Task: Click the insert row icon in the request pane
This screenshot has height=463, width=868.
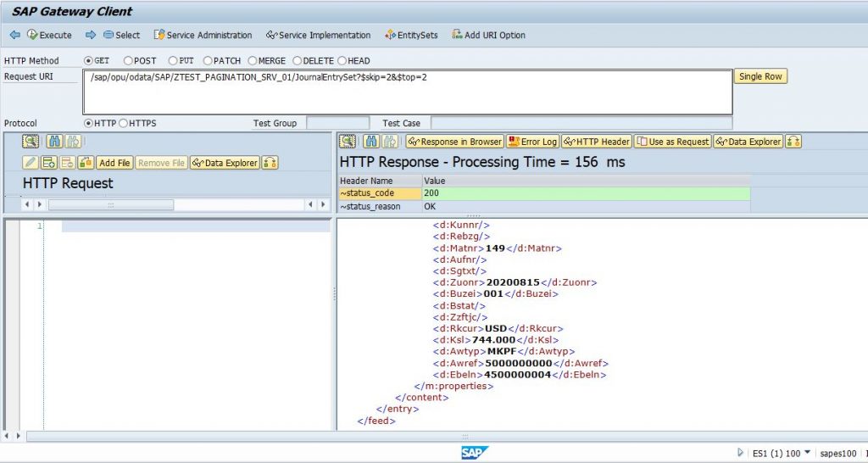Action: (48, 163)
